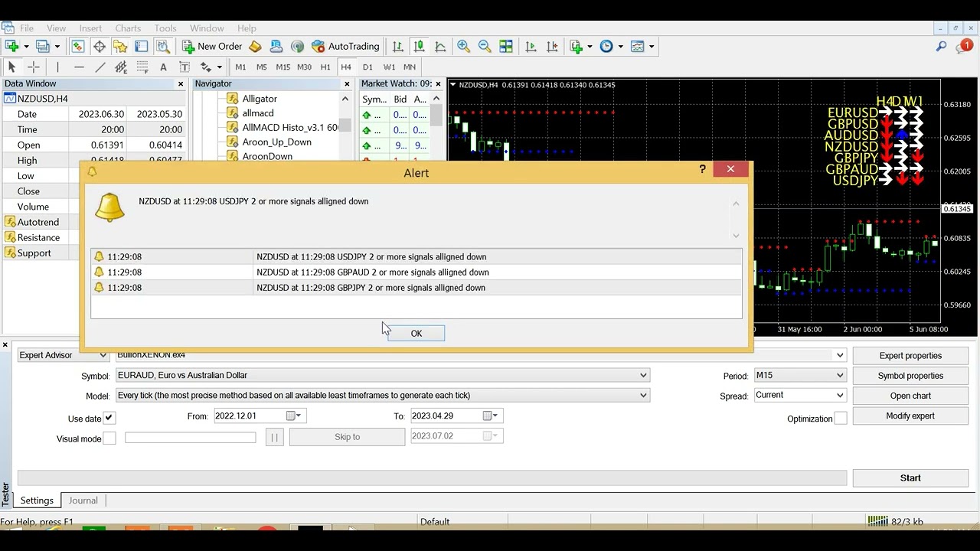This screenshot has width=980, height=551.
Task: Open notifications bubble with red badge
Action: pyautogui.click(x=964, y=47)
